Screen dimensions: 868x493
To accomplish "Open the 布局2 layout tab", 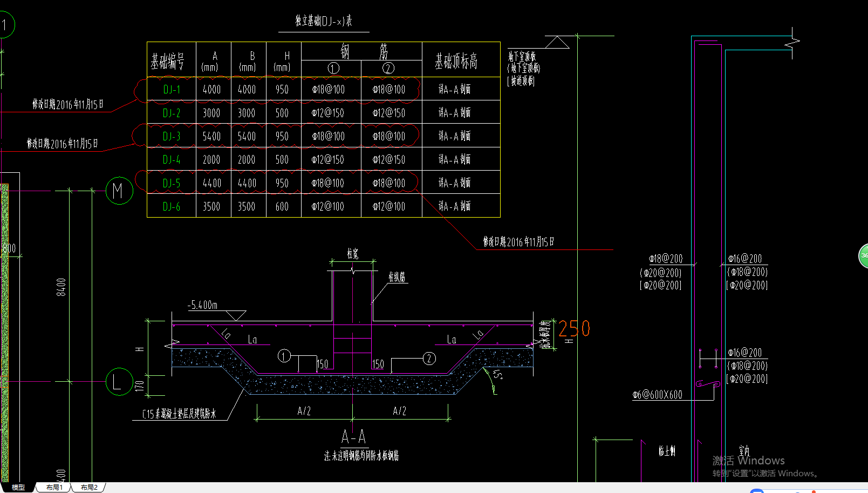I will point(89,487).
